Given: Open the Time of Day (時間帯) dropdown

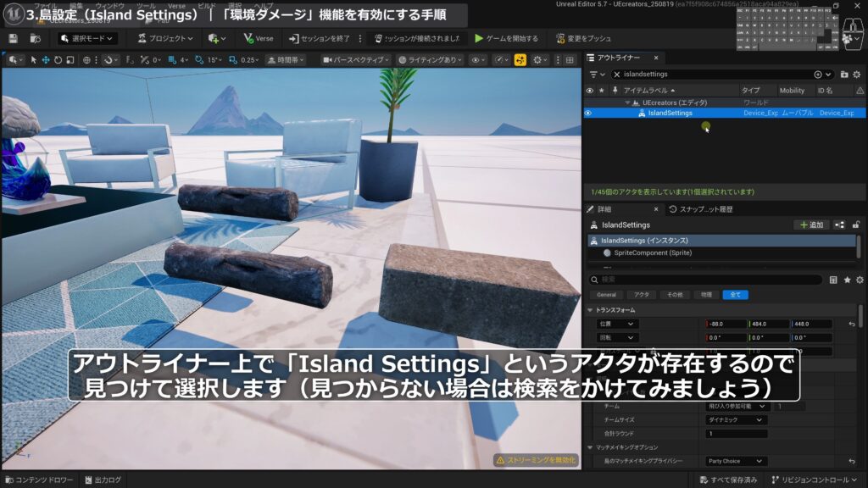Looking at the screenshot, I should click(x=286, y=60).
